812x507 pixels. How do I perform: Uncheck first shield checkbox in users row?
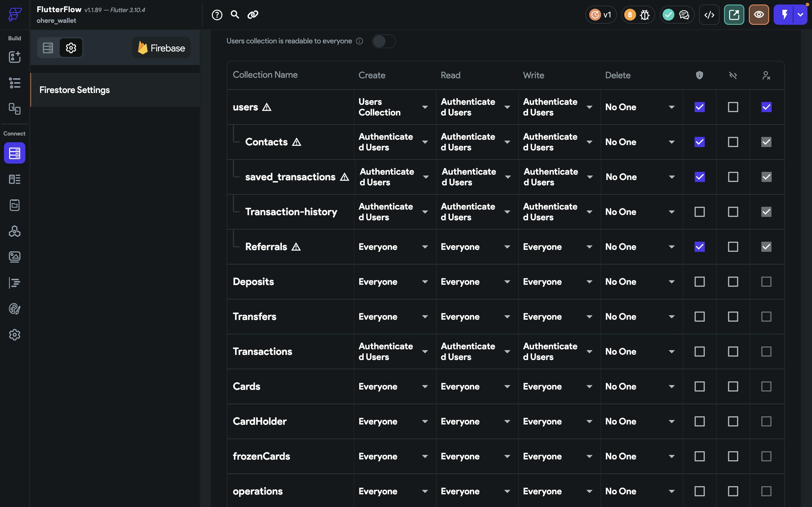coord(699,107)
